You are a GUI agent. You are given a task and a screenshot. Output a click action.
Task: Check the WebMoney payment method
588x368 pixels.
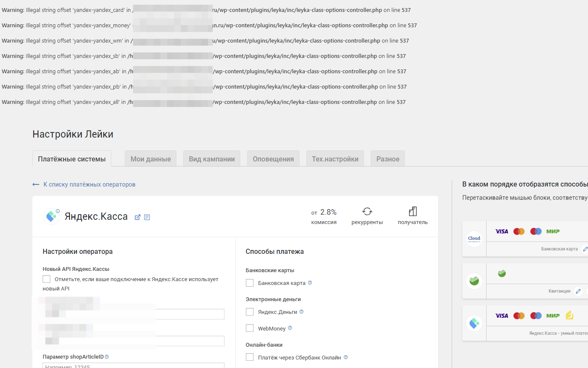click(250, 328)
